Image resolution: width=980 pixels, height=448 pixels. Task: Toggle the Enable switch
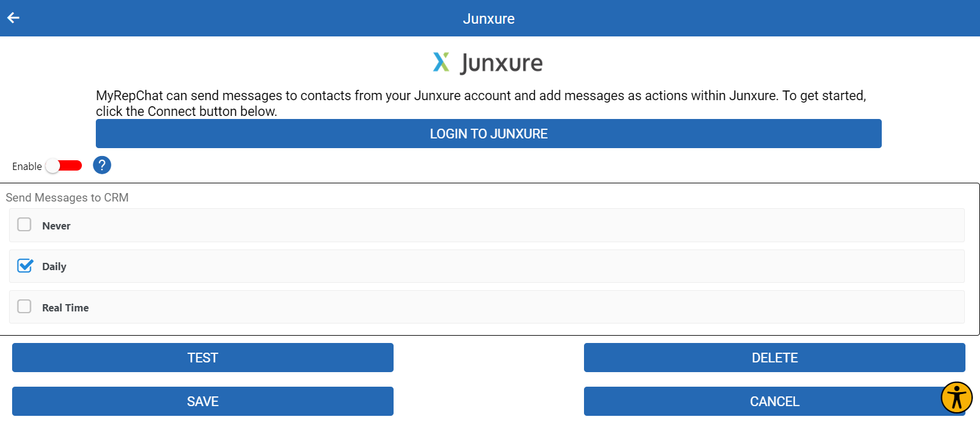64,166
